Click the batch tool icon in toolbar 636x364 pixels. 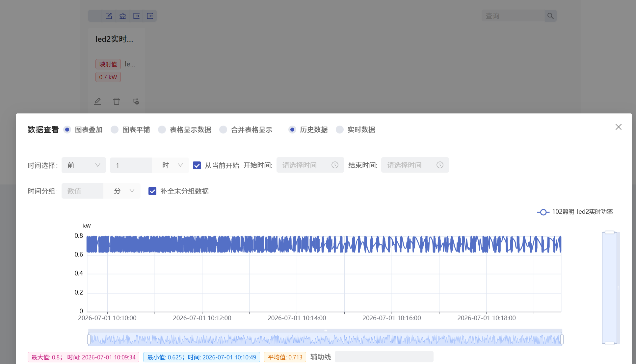point(122,16)
